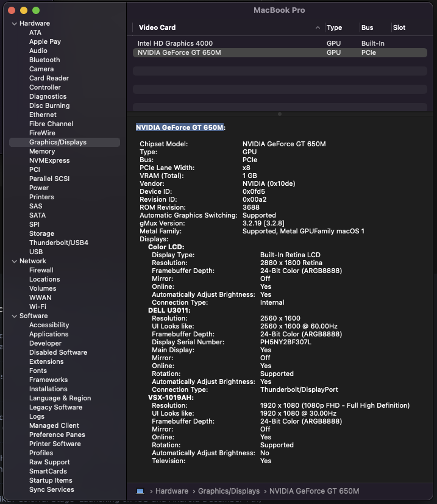The image size is (437, 504).
Task: Open Ethernet hardware info
Action: (x=43, y=115)
